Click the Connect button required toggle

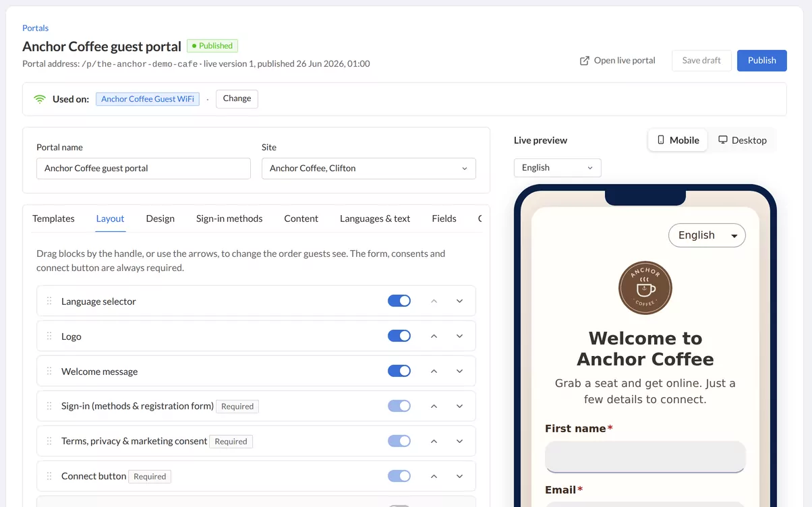[399, 476]
